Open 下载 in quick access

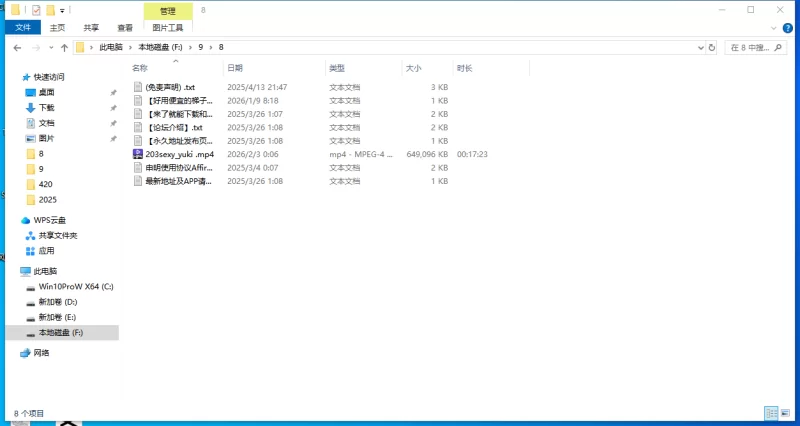coord(46,108)
